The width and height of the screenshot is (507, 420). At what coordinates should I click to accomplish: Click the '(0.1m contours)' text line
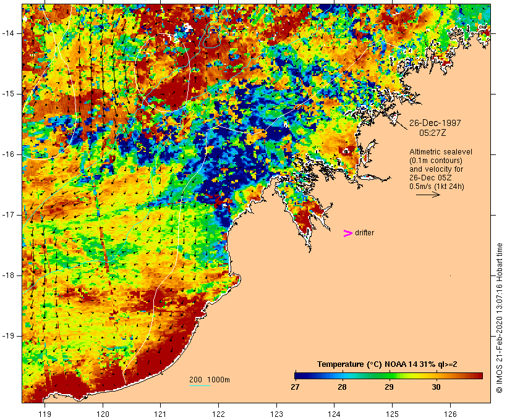tap(436, 161)
